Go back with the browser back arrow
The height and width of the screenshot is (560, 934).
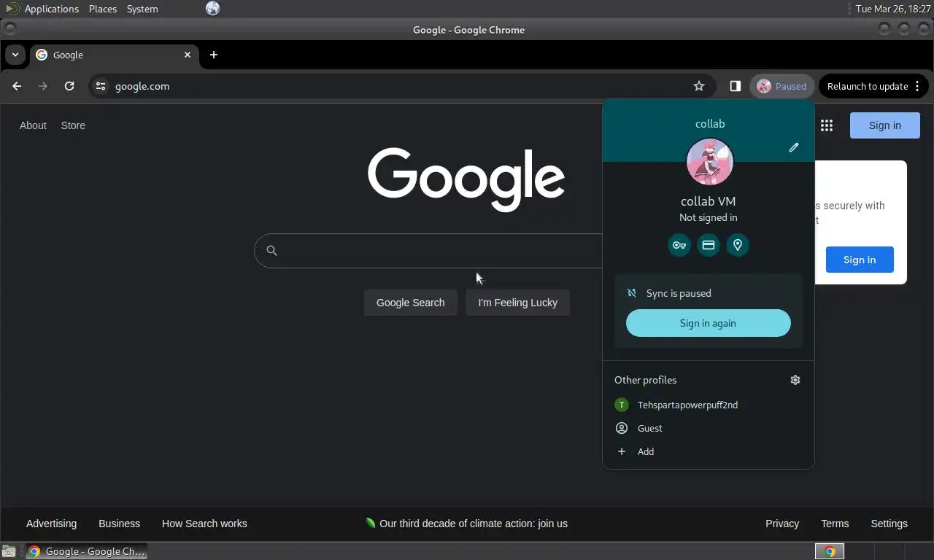[x=17, y=86]
